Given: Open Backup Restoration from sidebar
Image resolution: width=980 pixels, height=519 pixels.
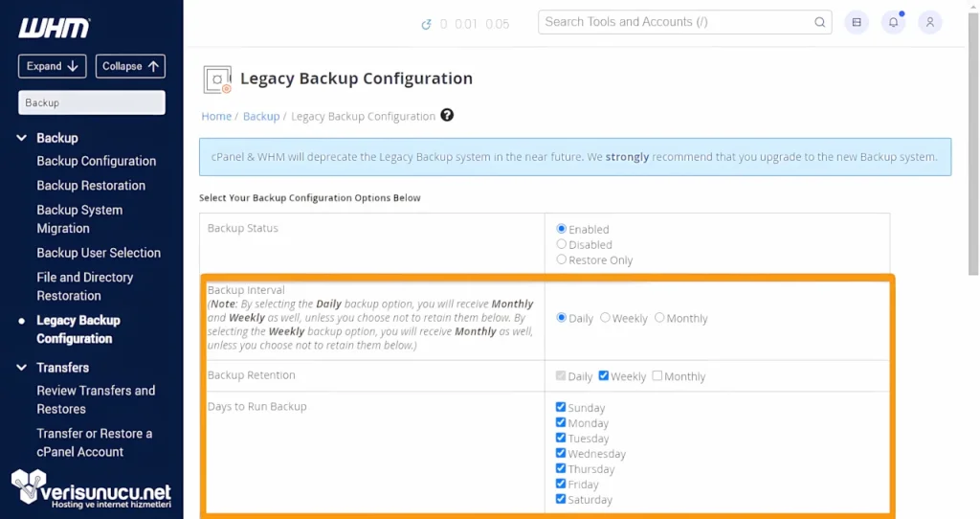Looking at the screenshot, I should pyautogui.click(x=91, y=186).
